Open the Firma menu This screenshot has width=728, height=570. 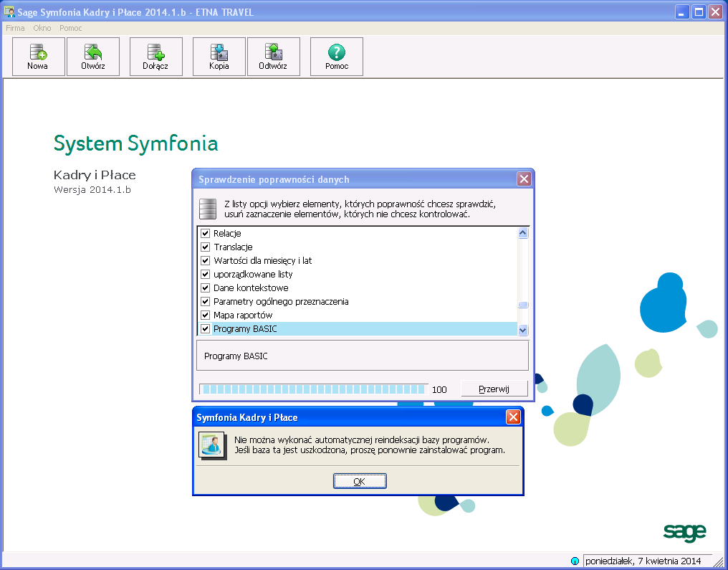point(15,28)
